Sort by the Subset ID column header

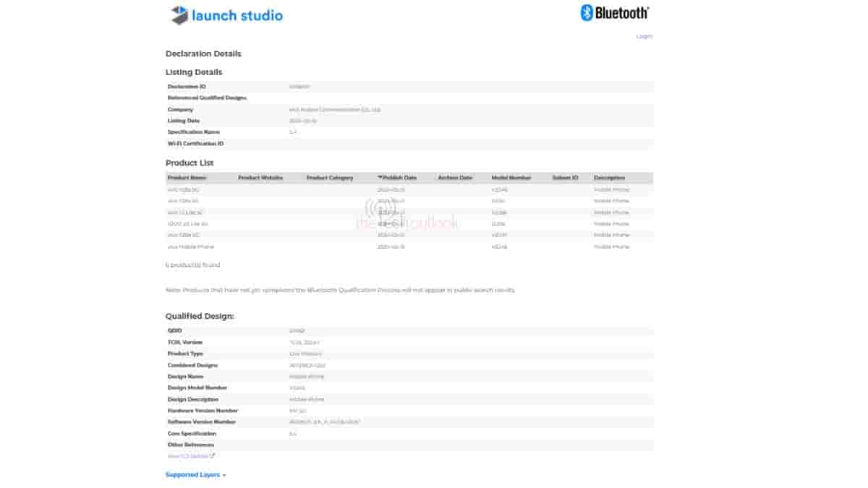point(565,178)
